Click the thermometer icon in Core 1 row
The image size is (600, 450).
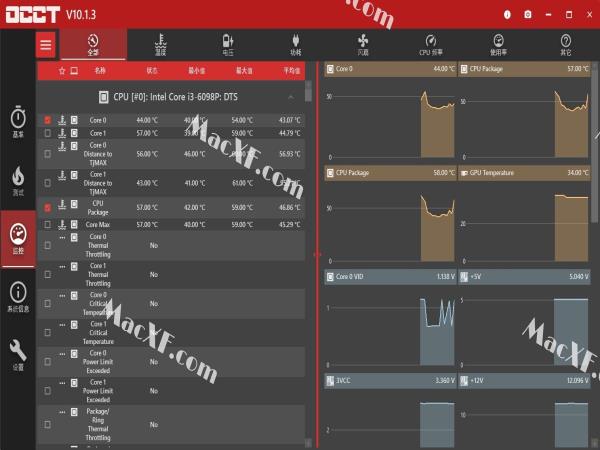coord(62,133)
